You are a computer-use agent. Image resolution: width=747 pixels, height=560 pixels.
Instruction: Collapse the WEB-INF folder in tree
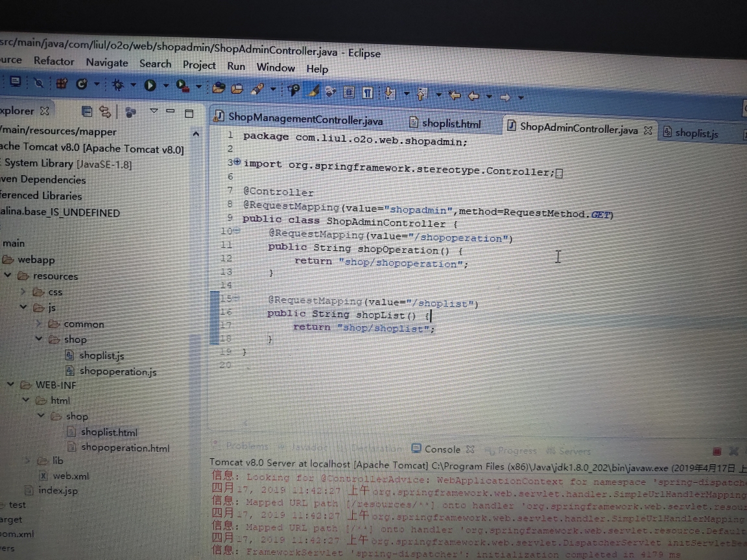point(10,384)
